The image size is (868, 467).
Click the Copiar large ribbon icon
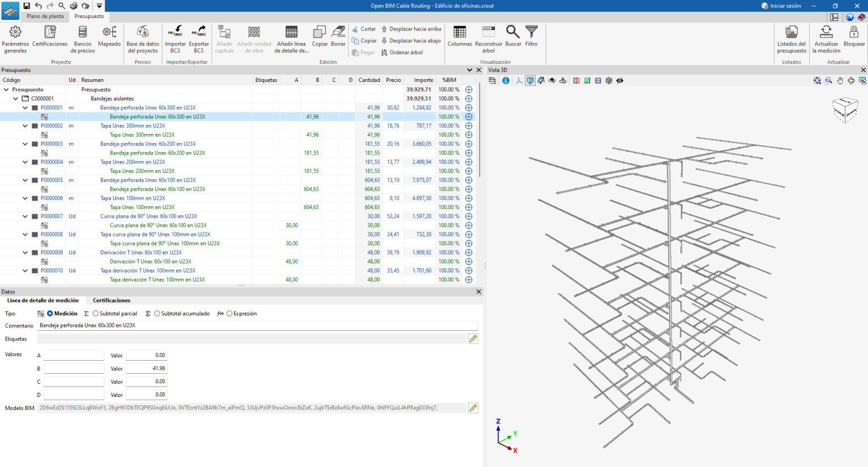[x=320, y=36]
